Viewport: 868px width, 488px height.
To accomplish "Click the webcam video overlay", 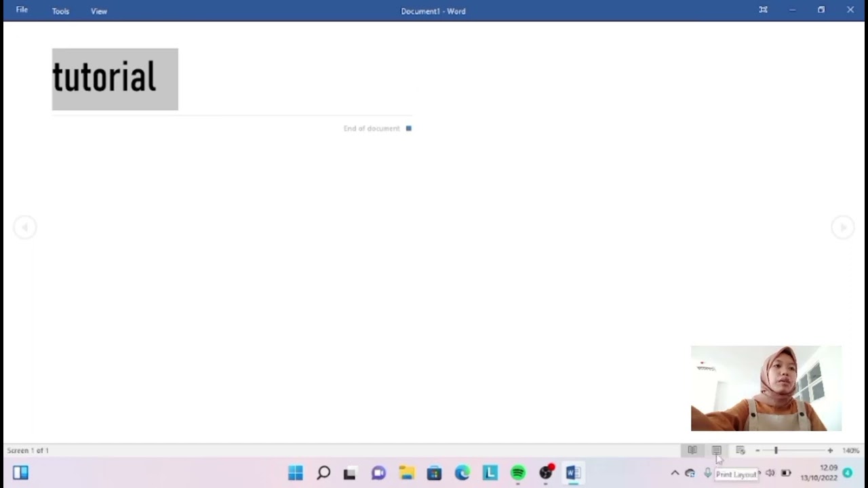I will [766, 388].
